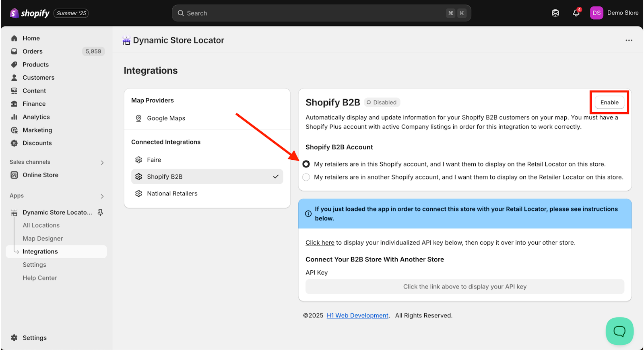Screen dimensions: 644x350
Task: Click the Integrations page heading
Action: coord(151,70)
